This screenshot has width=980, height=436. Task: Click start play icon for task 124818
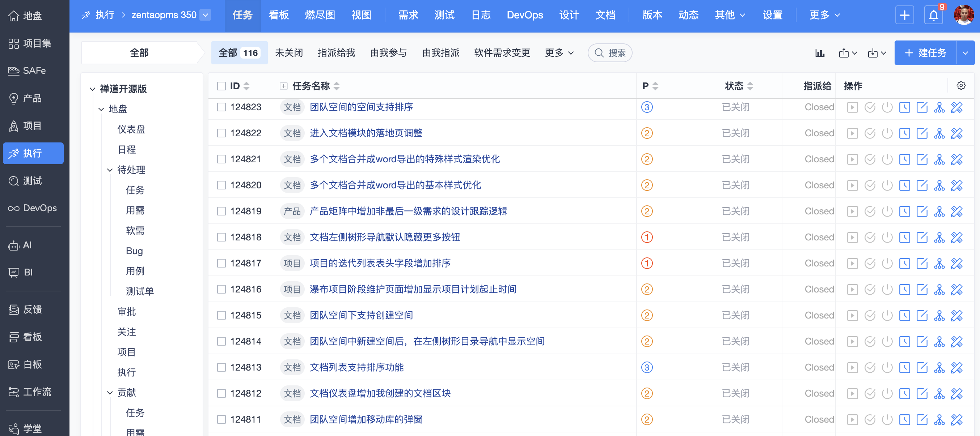[852, 237]
